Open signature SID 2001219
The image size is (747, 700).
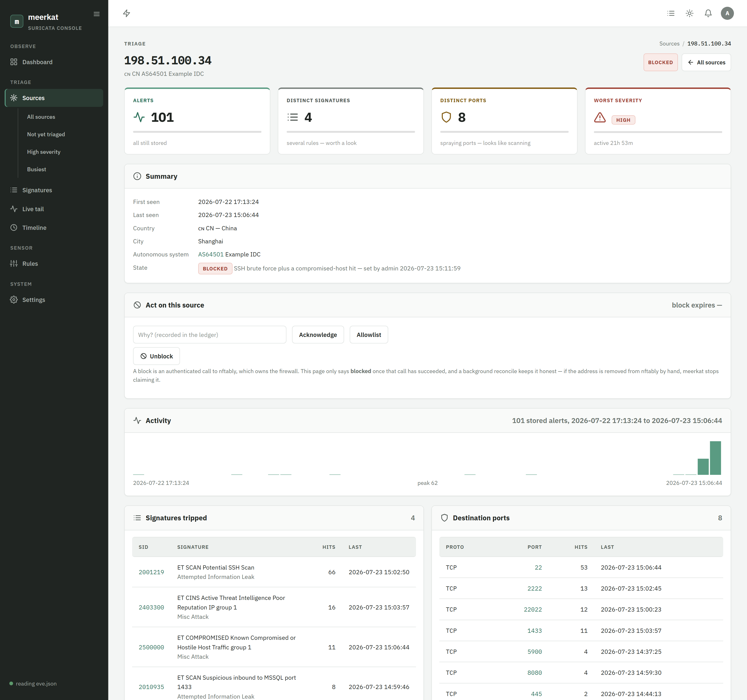point(152,572)
